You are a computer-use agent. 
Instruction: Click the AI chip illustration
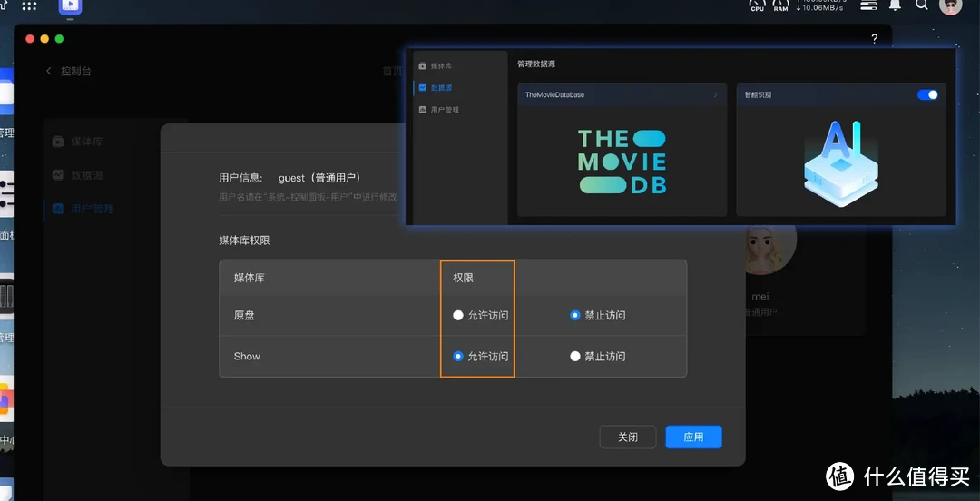click(840, 163)
